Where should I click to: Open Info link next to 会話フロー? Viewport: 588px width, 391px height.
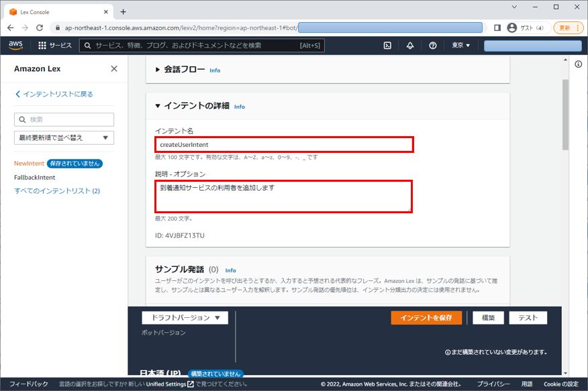tap(215, 70)
